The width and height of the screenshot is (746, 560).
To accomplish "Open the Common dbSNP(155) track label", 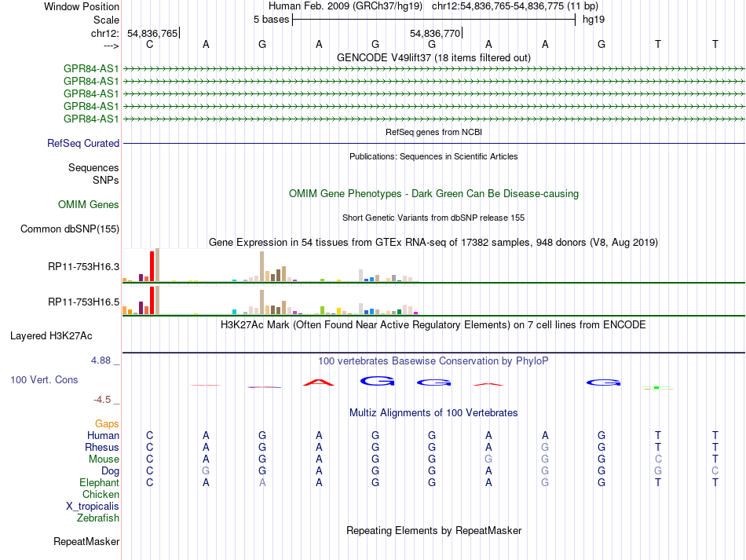I will coord(70,229).
